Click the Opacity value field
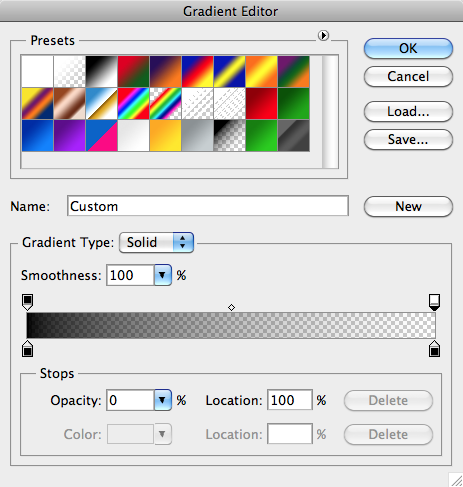The height and width of the screenshot is (487, 463). pos(130,400)
